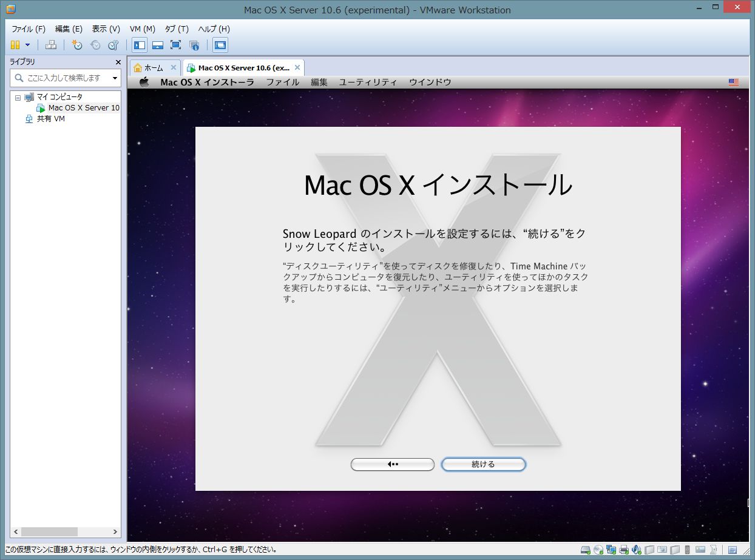Send Ctrl+Alt+Del via toolbar keyboard icon
This screenshot has width=755, height=560.
pyautogui.click(x=51, y=45)
